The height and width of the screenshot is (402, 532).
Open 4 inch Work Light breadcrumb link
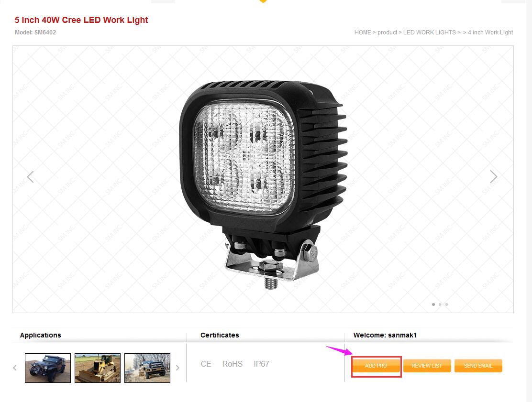coord(490,33)
